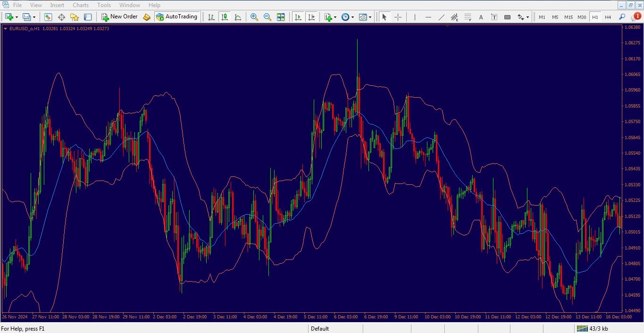This screenshot has height=333, width=644.
Task: Switch chart to candlesticks mode
Action: point(225,17)
